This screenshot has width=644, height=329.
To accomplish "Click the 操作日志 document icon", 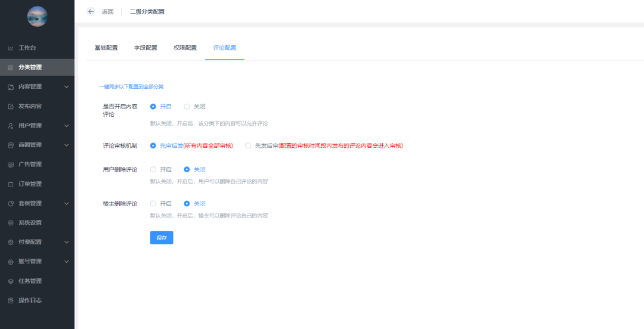I will tap(11, 300).
